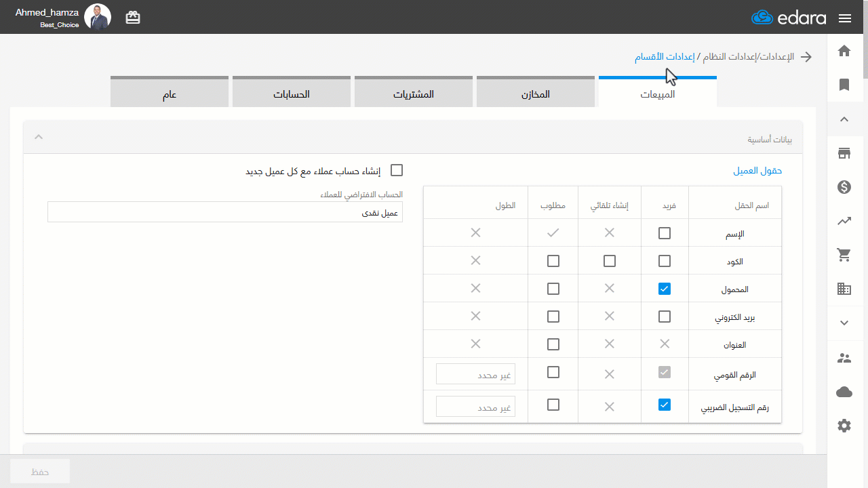
Task: Open the people sidebar icon
Action: (844, 358)
